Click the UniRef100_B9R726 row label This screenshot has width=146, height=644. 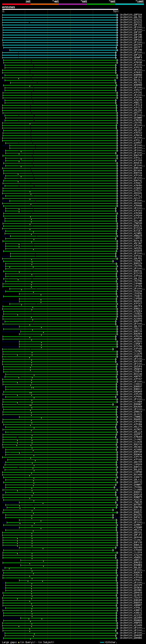[x=131, y=331]
